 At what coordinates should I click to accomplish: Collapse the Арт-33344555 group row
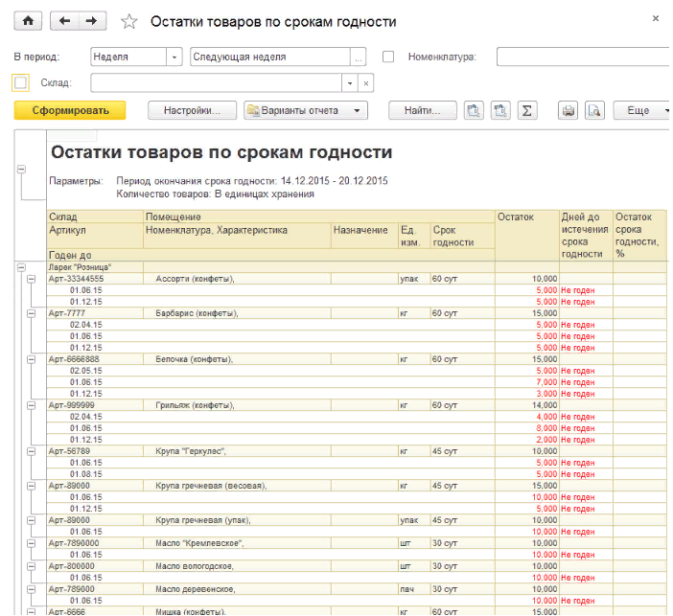32,279
